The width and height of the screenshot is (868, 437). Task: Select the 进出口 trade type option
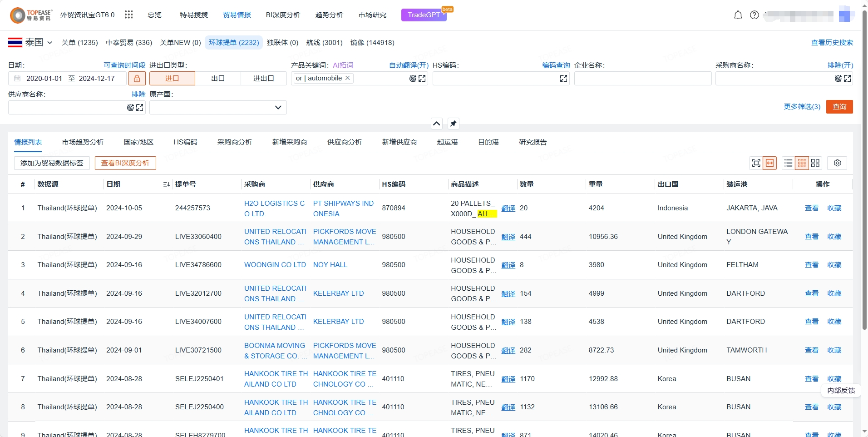click(x=263, y=79)
